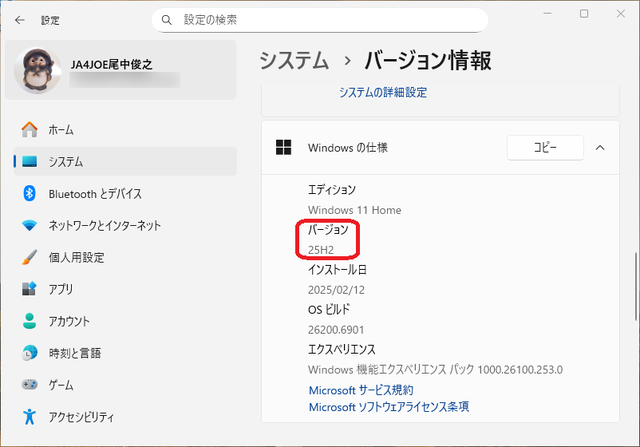This screenshot has height=447, width=640.
Task: Open ホーム in the sidebar
Action: (x=125, y=129)
